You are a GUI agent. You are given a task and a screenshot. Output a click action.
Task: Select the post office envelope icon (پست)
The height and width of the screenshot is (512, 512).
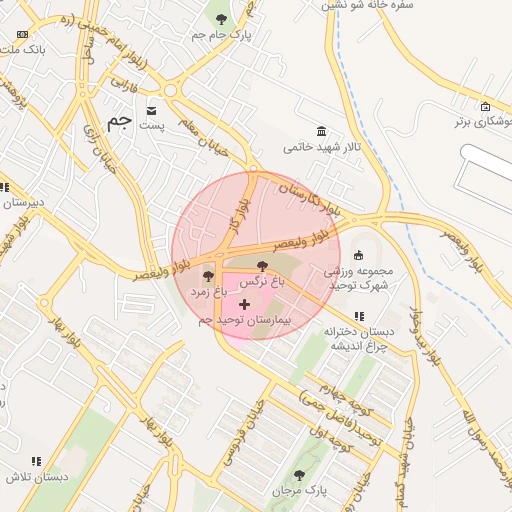point(152,111)
